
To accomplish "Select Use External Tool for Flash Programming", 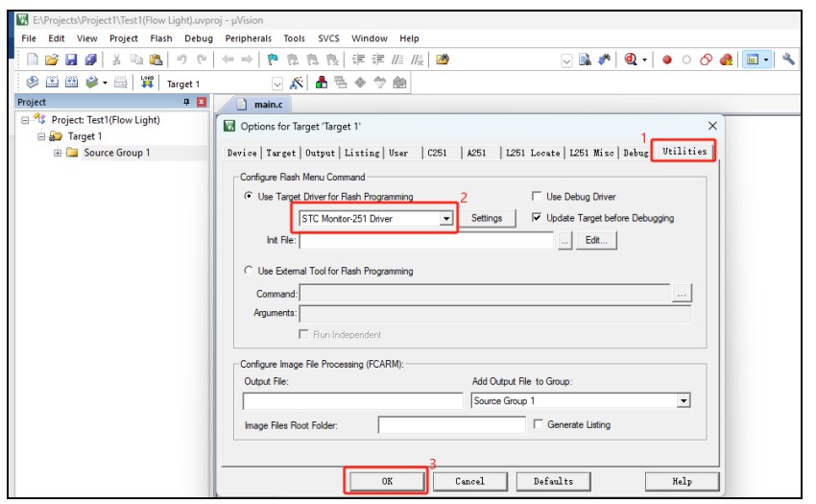I will pos(251,271).
